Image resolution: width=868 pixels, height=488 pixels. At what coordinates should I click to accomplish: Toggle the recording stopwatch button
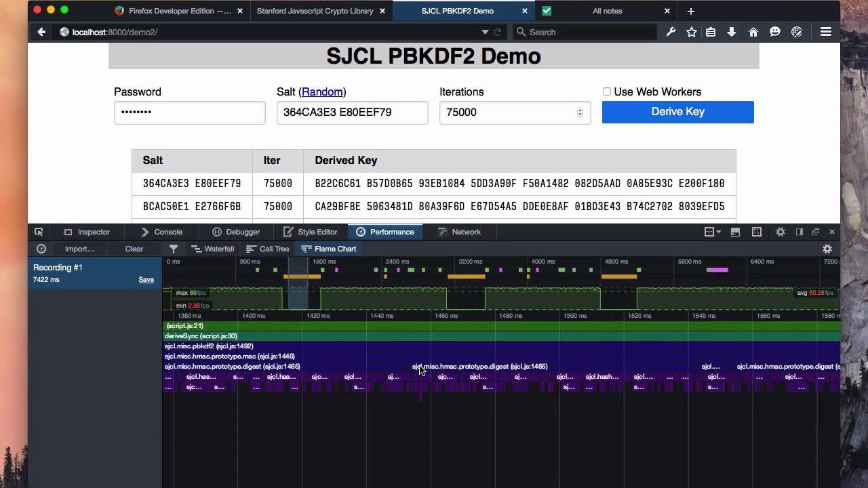click(x=41, y=249)
